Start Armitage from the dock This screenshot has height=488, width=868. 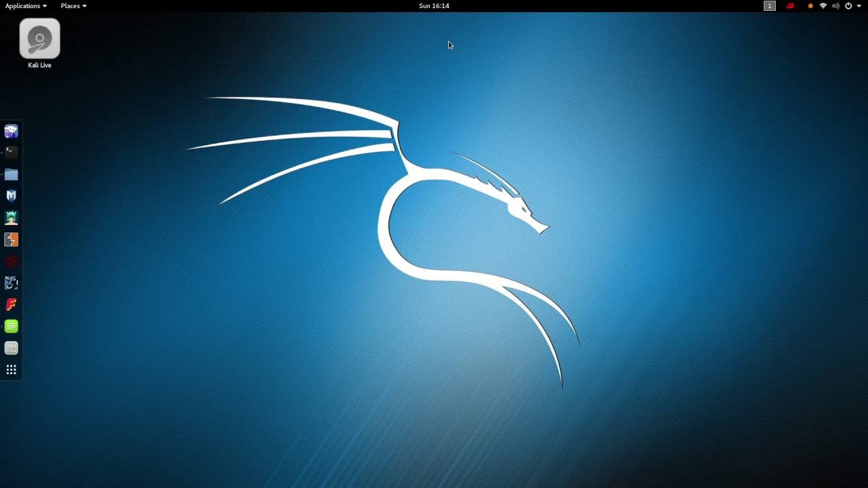[x=11, y=218]
